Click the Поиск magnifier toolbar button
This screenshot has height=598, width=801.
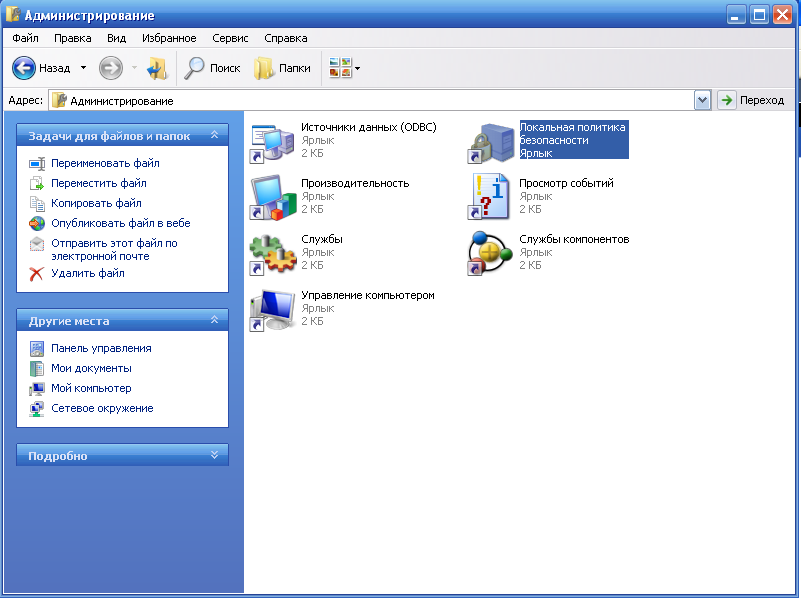point(212,68)
